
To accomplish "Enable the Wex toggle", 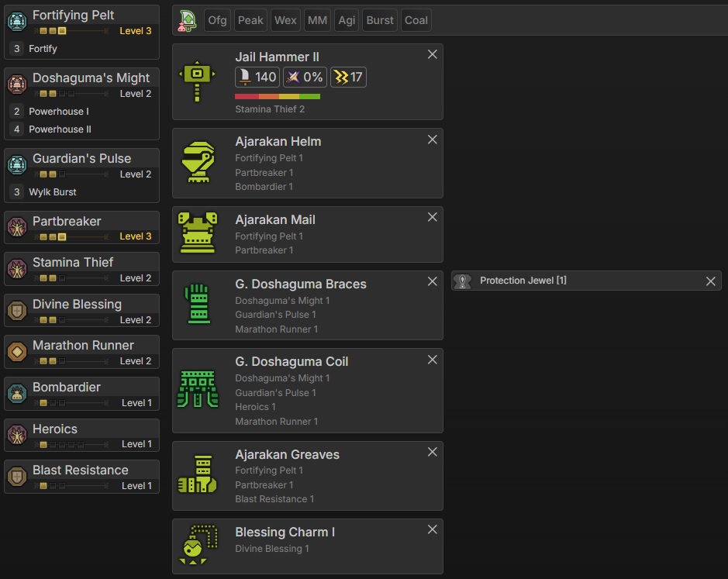I will coord(285,20).
